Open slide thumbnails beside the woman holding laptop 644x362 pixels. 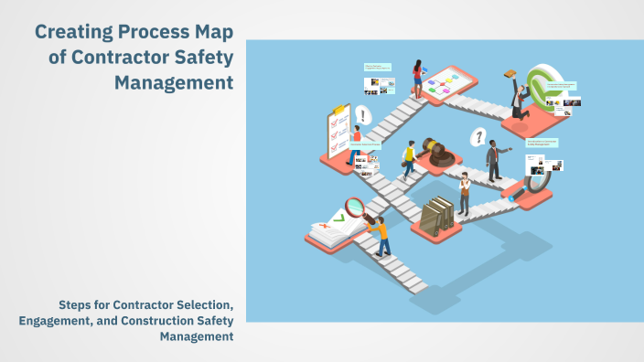click(379, 86)
